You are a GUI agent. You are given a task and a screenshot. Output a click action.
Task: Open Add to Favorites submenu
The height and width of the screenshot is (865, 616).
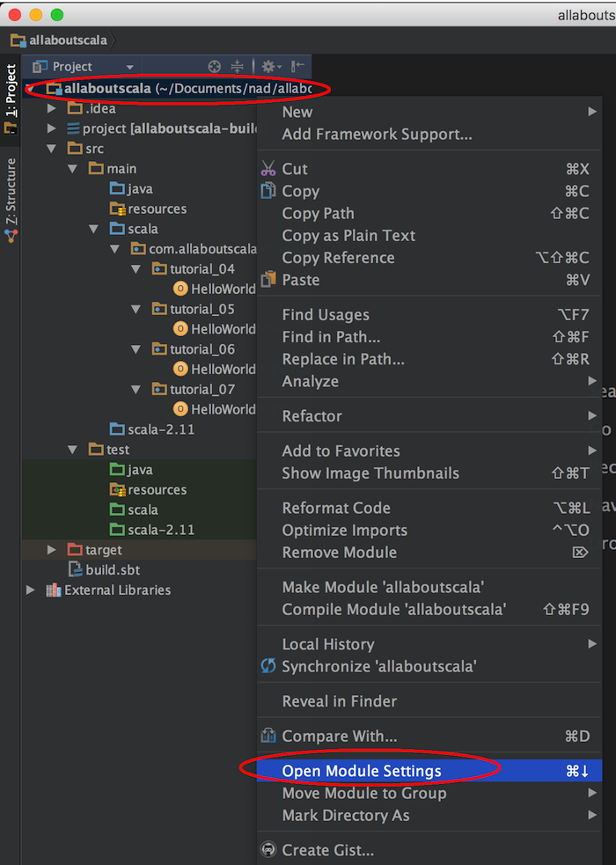(x=429, y=451)
